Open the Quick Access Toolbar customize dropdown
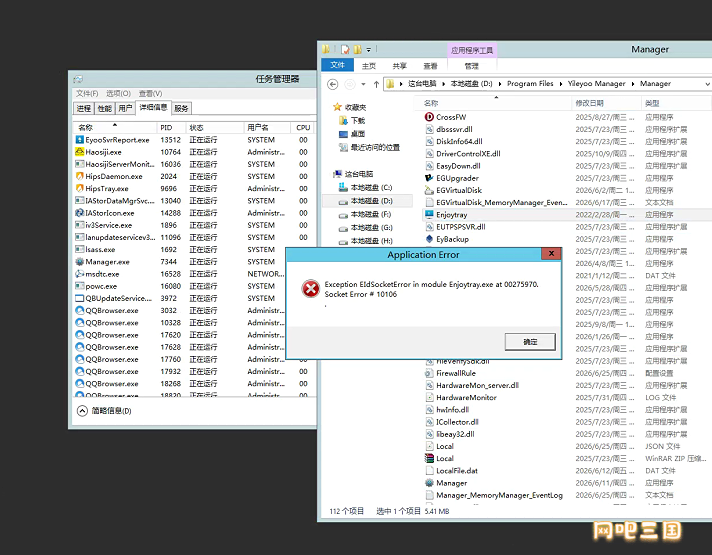712x555 pixels. [x=369, y=49]
